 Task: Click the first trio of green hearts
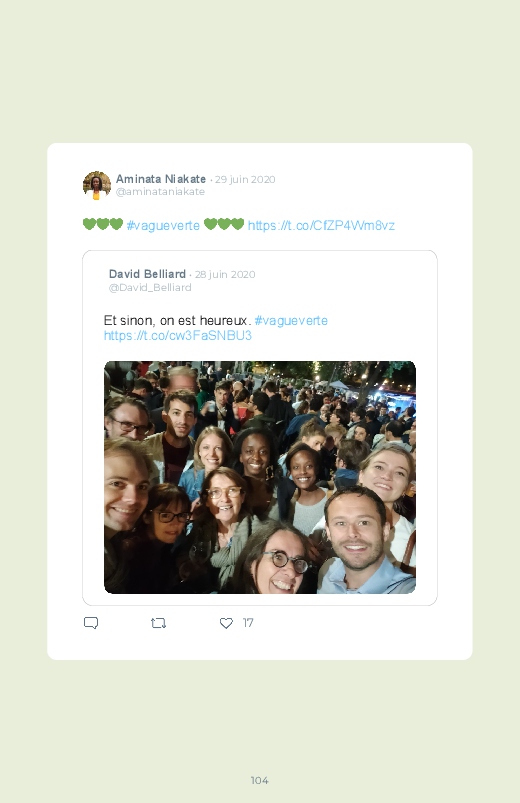pos(103,224)
